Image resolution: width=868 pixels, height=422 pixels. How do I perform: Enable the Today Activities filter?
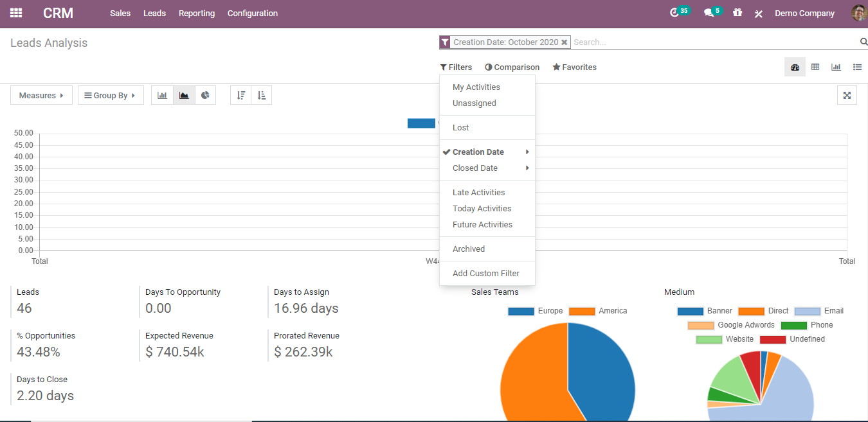click(487, 209)
